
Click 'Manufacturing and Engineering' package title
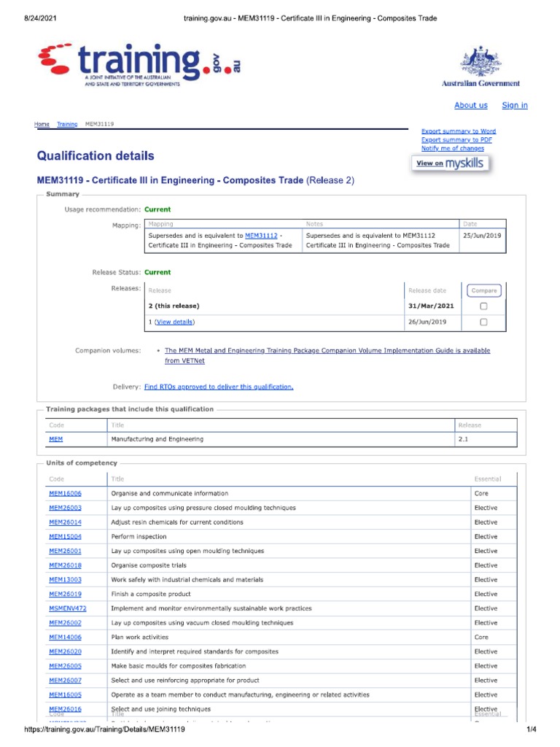[x=157, y=439]
